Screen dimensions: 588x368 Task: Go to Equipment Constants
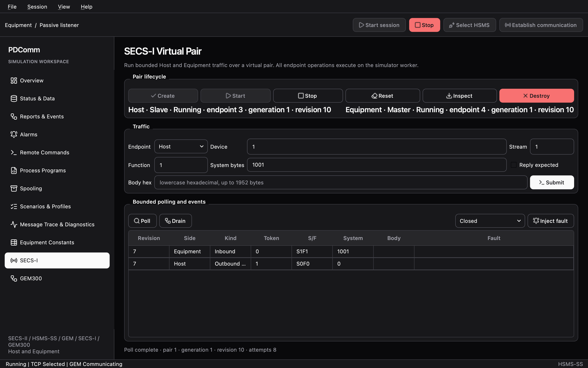tap(57, 243)
